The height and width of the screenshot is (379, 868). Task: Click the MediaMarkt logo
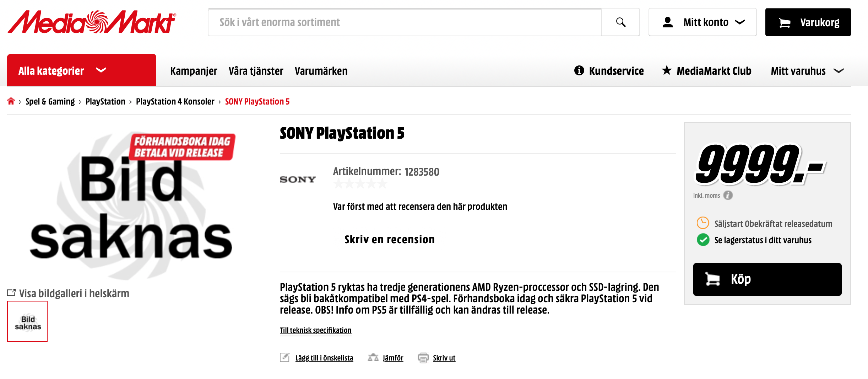(x=92, y=22)
